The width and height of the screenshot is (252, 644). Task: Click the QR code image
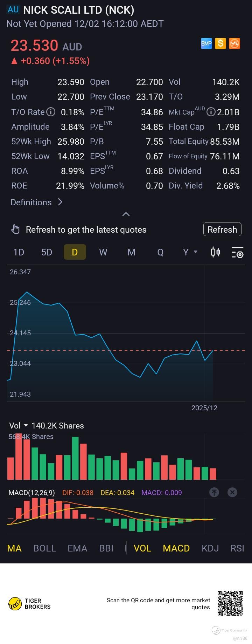[230, 603]
